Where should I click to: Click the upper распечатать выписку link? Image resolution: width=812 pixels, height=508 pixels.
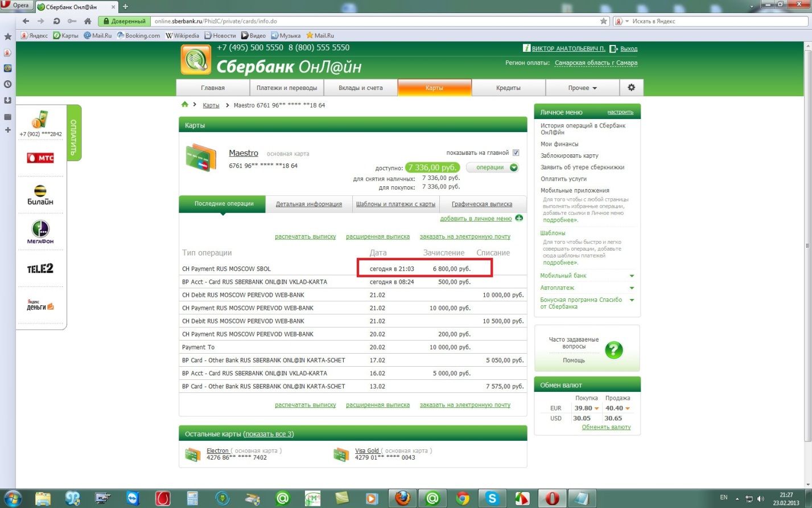click(x=306, y=236)
